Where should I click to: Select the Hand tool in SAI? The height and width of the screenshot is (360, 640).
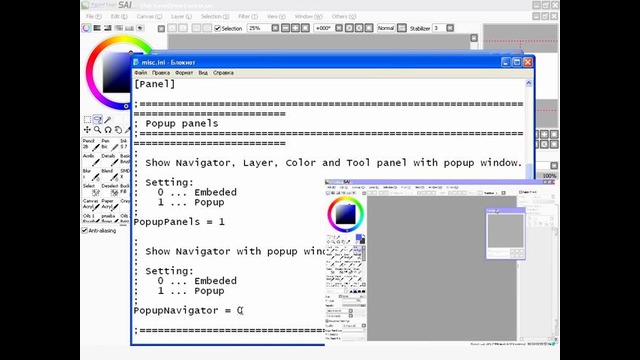118,130
